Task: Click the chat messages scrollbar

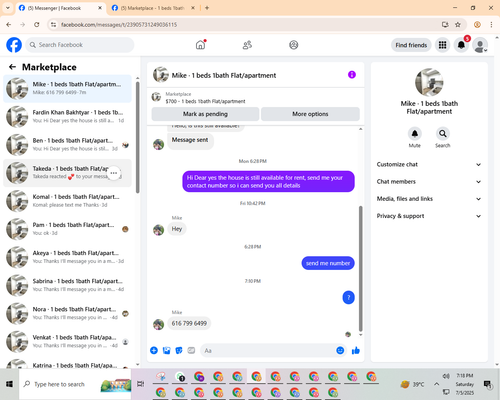Action: click(x=360, y=268)
